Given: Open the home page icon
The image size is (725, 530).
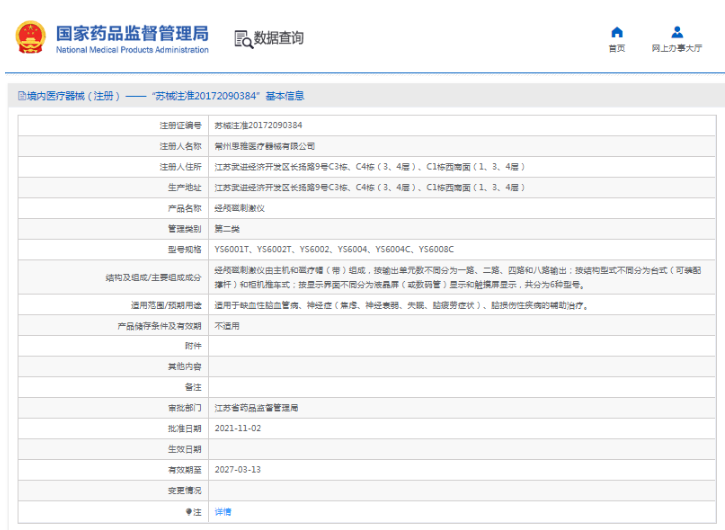Looking at the screenshot, I should pyautogui.click(x=617, y=32).
